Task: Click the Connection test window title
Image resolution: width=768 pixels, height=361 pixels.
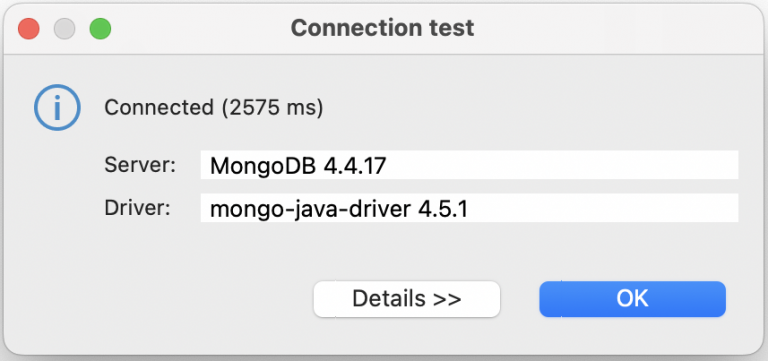Action: [382, 28]
